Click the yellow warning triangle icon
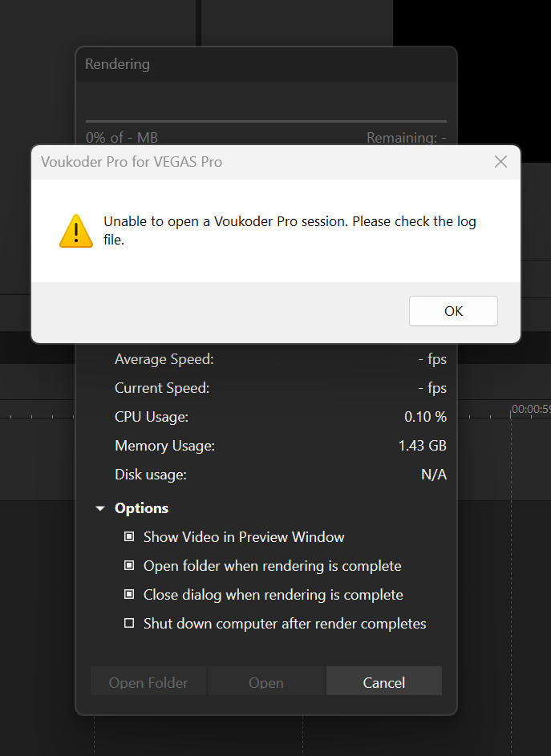The width and height of the screenshot is (551, 756). pyautogui.click(x=75, y=231)
